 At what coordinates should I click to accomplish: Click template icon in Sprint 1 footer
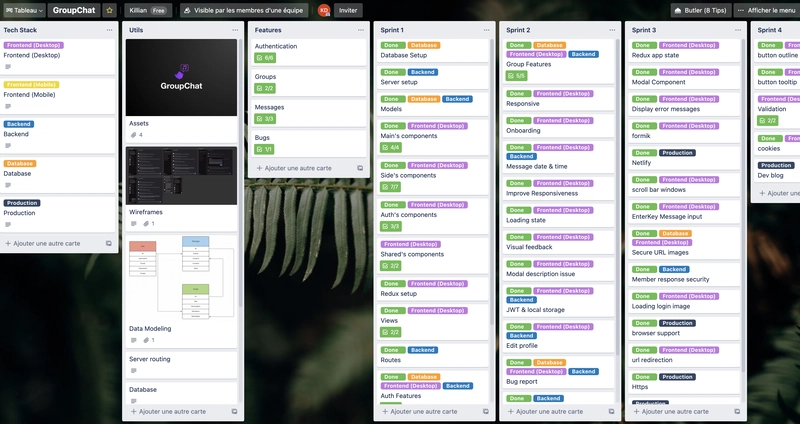[x=486, y=411]
